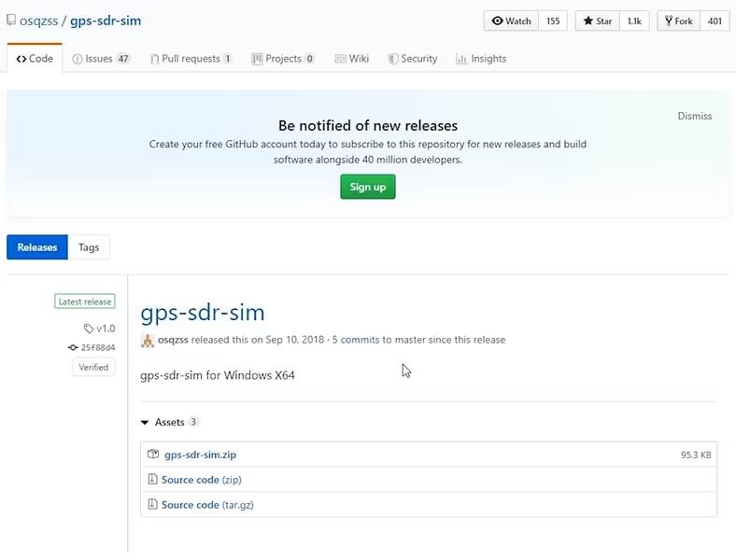Click the osqzss avatar in release info

click(148, 341)
